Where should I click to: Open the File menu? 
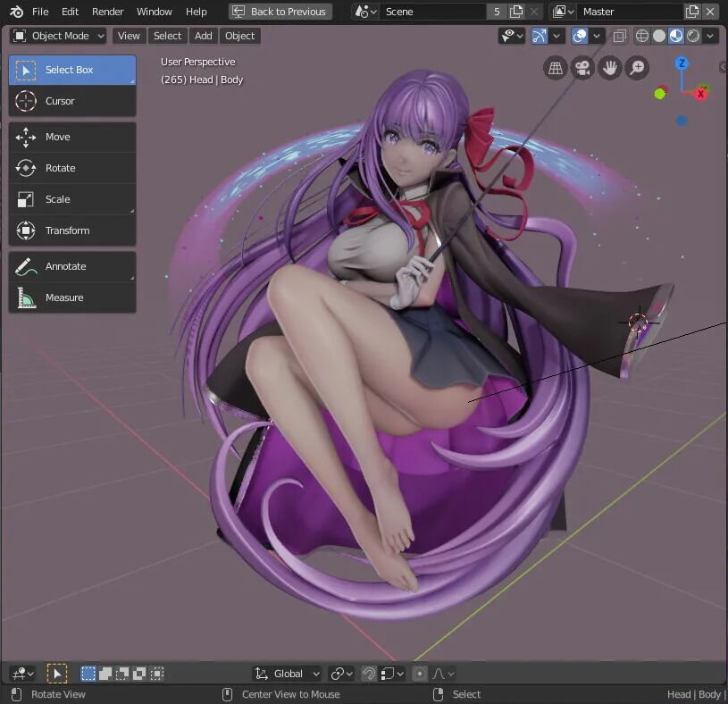click(40, 12)
